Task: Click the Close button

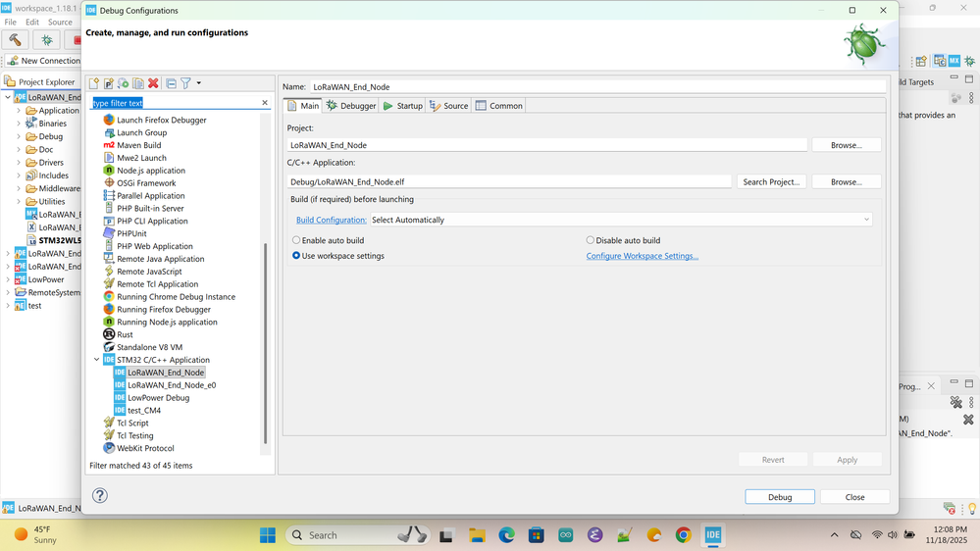Action: click(854, 497)
